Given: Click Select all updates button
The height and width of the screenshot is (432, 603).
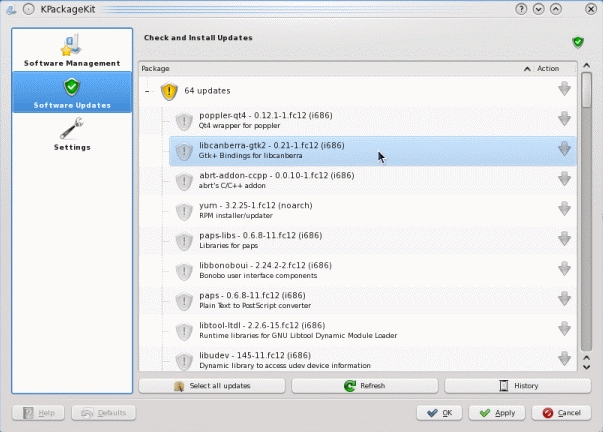Looking at the screenshot, I should pos(212,386).
